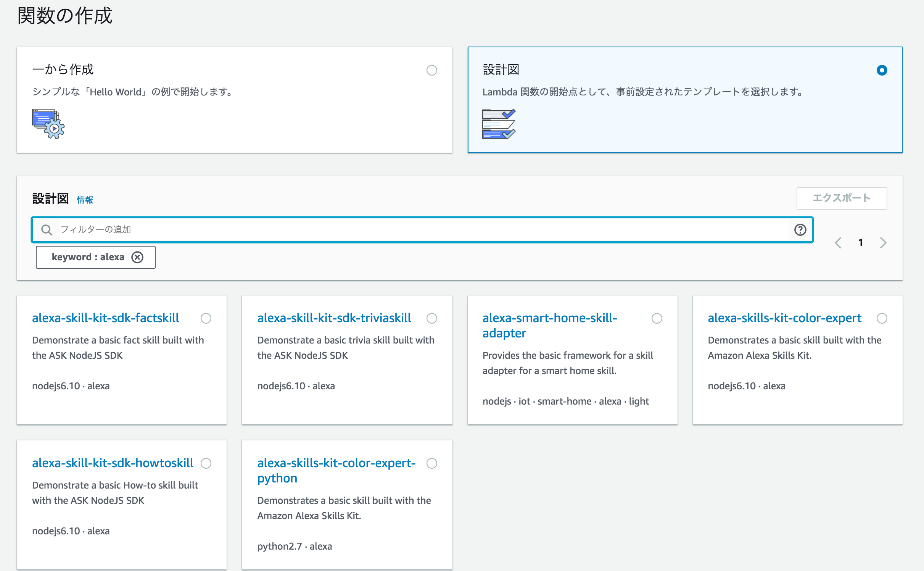The image size is (924, 571).
Task: Select the 一から作成 radio option
Action: point(431,70)
